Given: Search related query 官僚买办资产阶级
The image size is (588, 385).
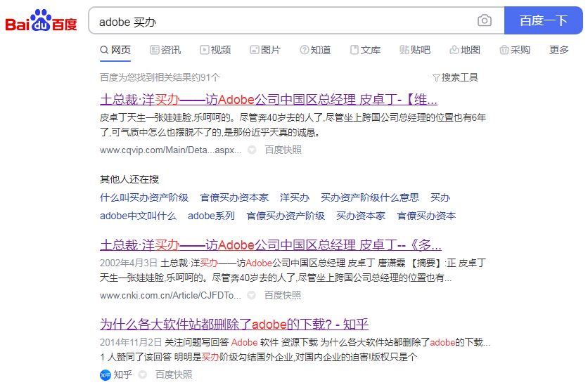Looking at the screenshot, I should pos(286,216).
